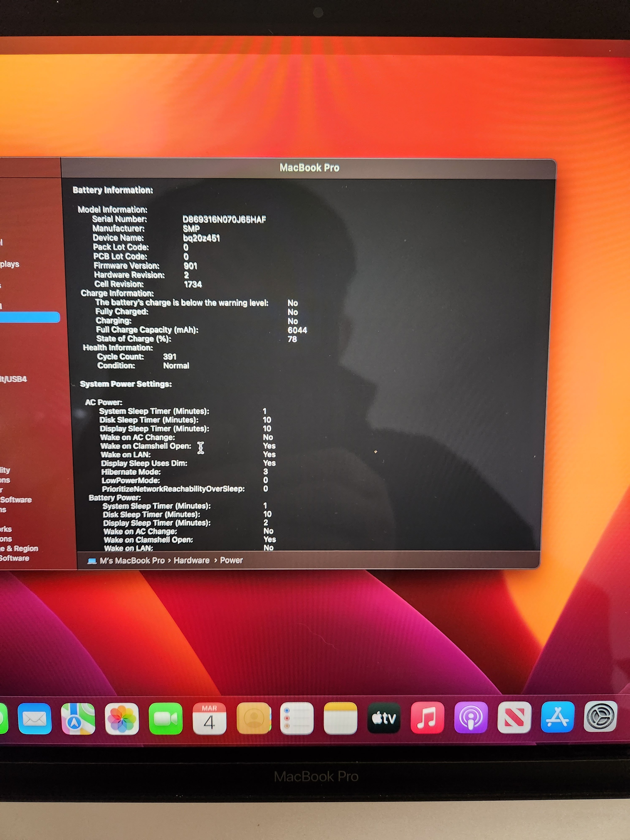Open System Settings gear icon
The image size is (630, 840).
[x=600, y=717]
